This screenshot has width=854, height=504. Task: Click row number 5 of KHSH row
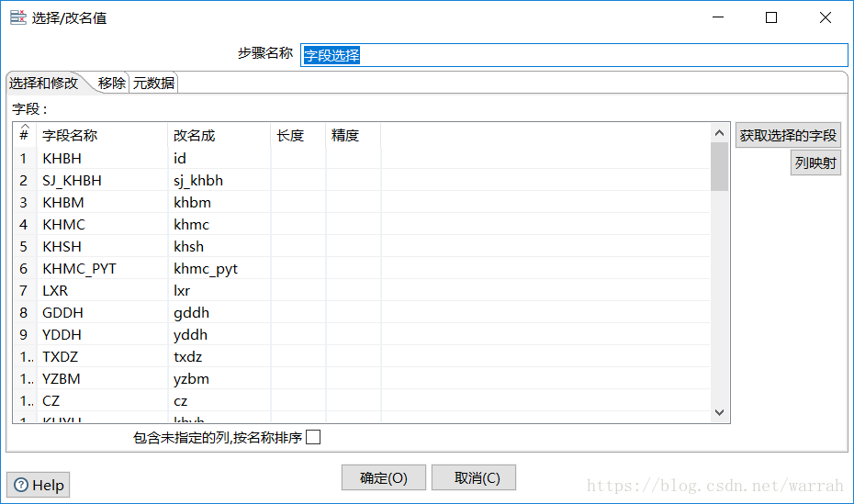pyautogui.click(x=24, y=246)
